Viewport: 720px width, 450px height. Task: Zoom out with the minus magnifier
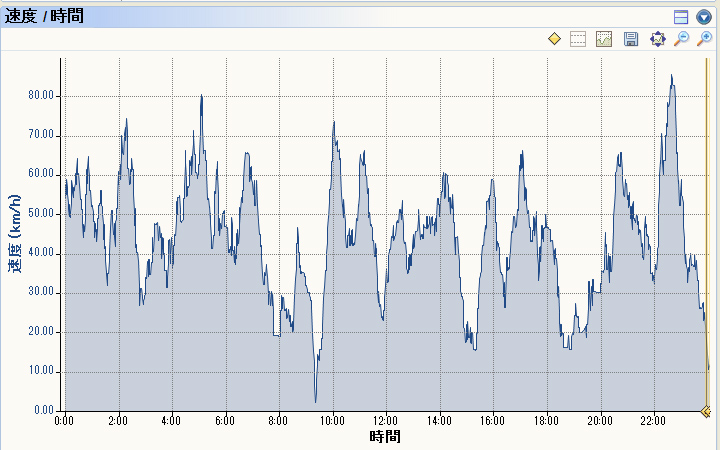681,39
